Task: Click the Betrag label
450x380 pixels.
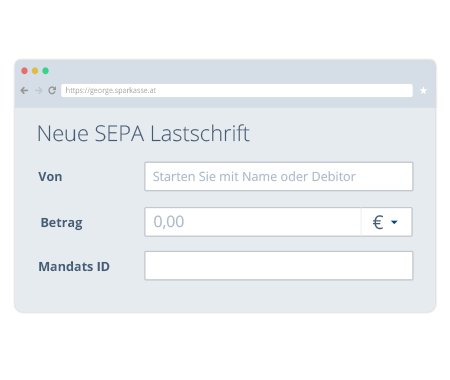Action: coord(61,223)
